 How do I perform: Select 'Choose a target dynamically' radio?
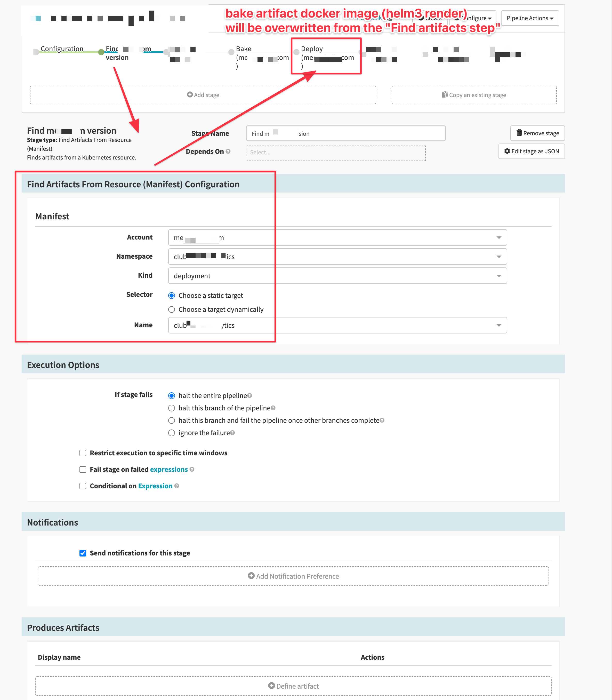[x=171, y=309]
